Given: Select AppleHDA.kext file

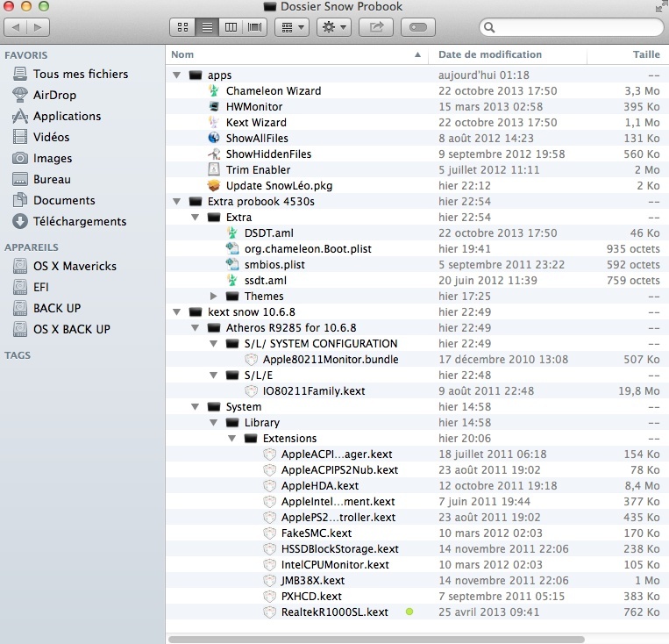Looking at the screenshot, I should pos(319,486).
